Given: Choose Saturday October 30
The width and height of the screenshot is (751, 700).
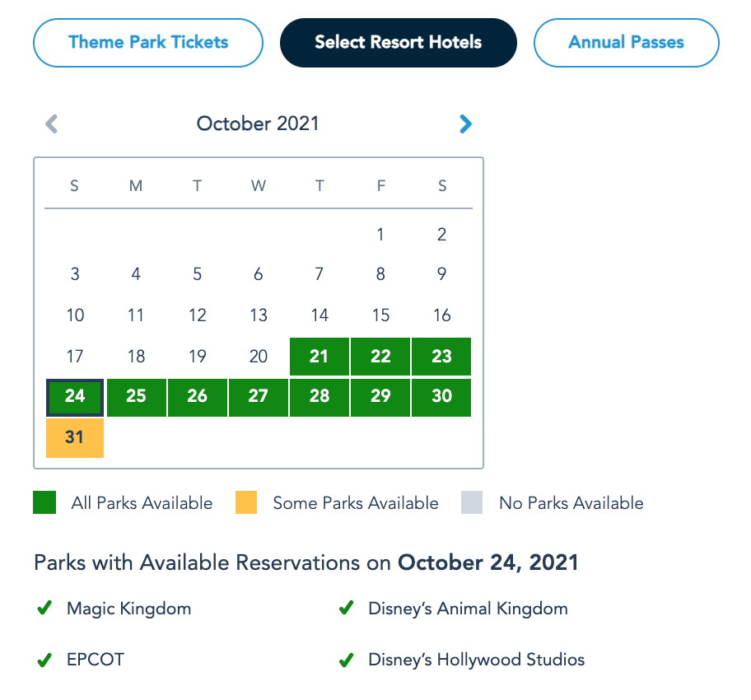Looking at the screenshot, I should click(442, 396).
